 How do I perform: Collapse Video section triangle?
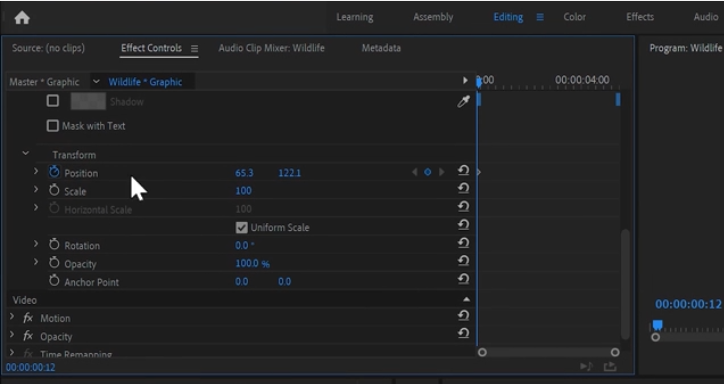pos(466,300)
